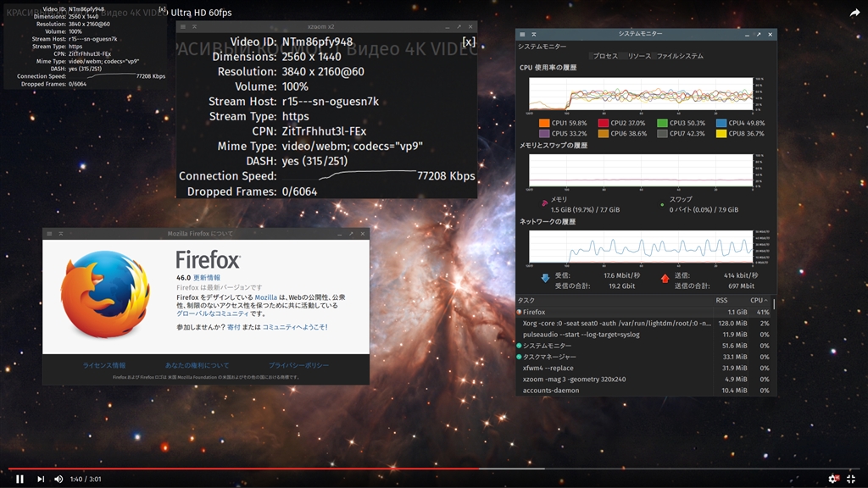Change the CPU4 blue color swatch
This screenshot has height=488, width=868.
[x=721, y=123]
